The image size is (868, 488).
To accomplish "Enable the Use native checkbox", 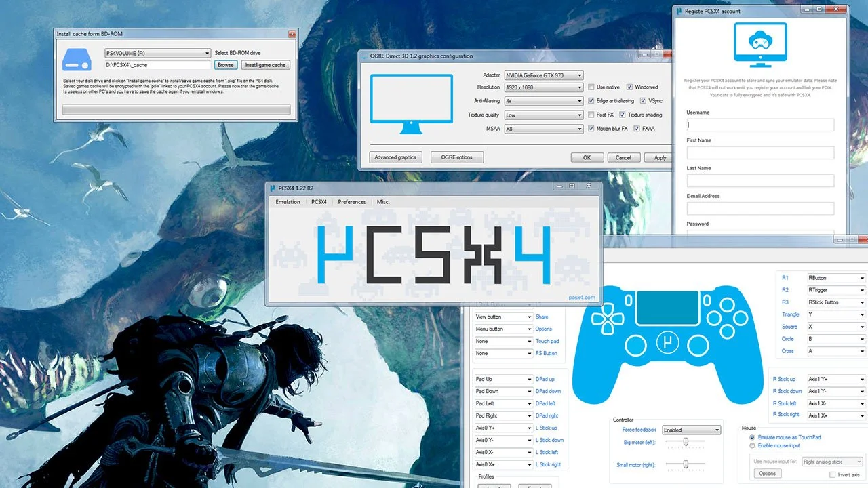I will tap(591, 87).
